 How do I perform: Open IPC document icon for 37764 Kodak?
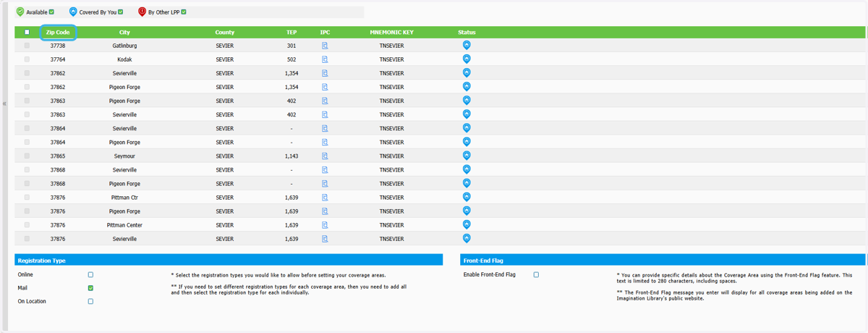pyautogui.click(x=325, y=59)
